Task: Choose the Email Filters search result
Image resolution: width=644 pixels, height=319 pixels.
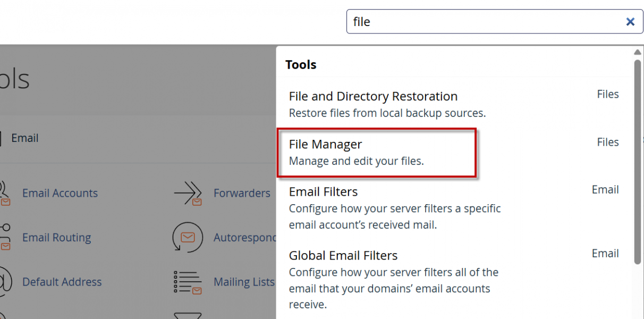Action: click(323, 192)
